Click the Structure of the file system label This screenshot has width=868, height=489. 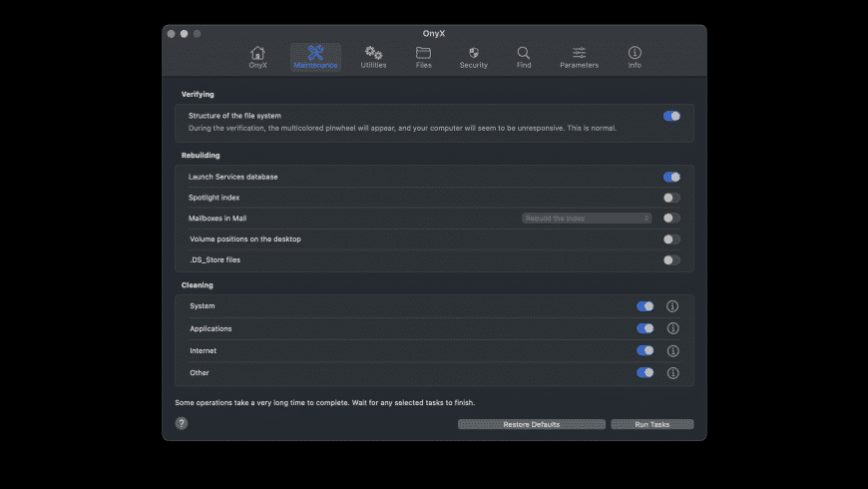(234, 116)
